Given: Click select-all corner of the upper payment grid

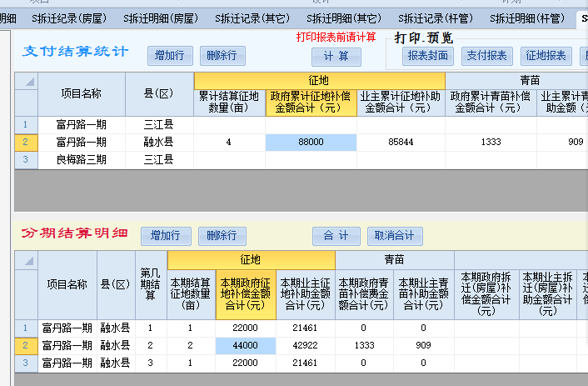Looking at the screenshot, I should tap(26, 81).
